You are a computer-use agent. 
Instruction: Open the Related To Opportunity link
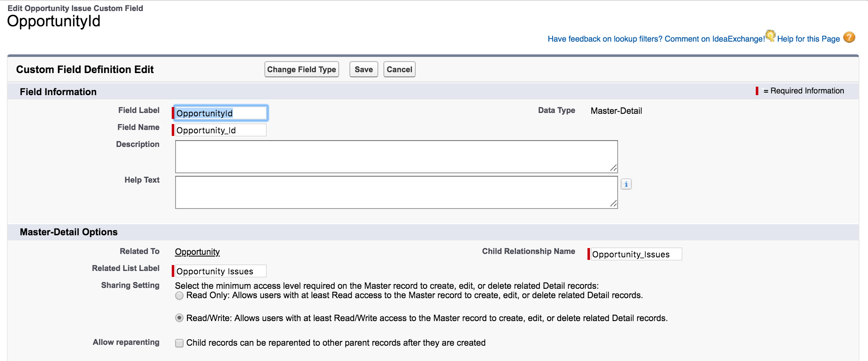pos(197,252)
